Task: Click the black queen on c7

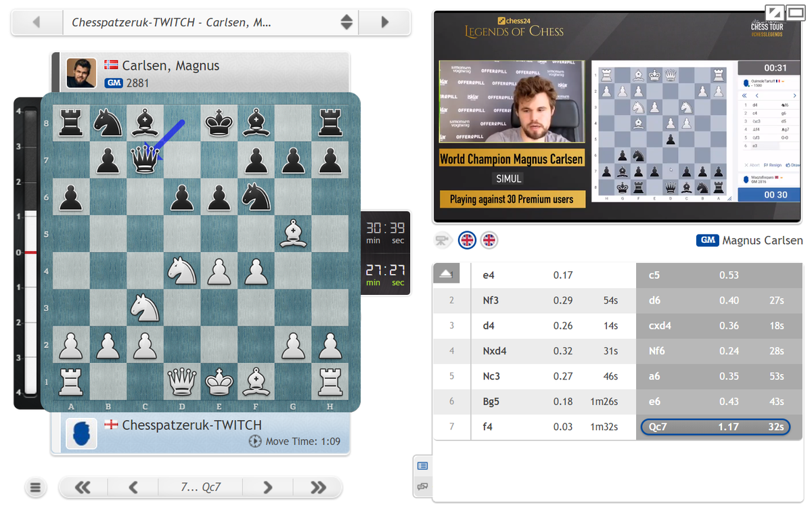Action: pos(145,161)
